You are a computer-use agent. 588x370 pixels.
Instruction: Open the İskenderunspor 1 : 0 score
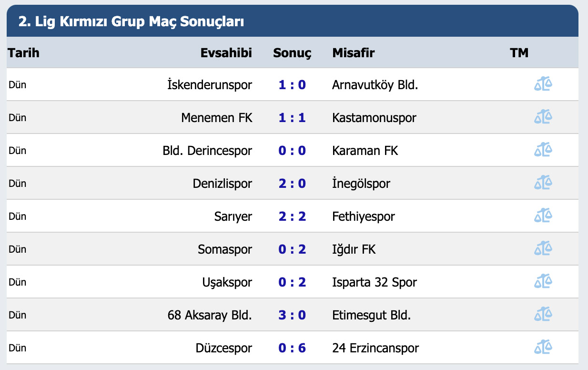tap(292, 85)
